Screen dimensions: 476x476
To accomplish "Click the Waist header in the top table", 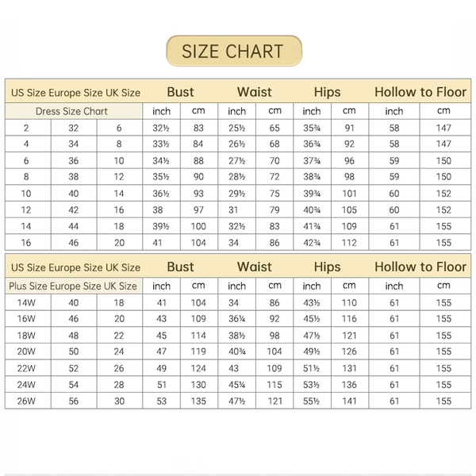I will [255, 92].
